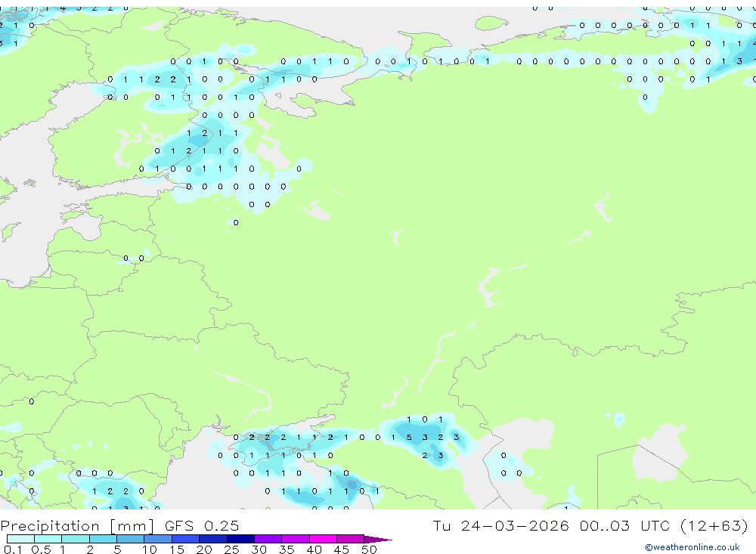Click the 'Precipitation [mm]' title text
Image resolution: width=756 pixels, height=554 pixels.
(x=77, y=526)
